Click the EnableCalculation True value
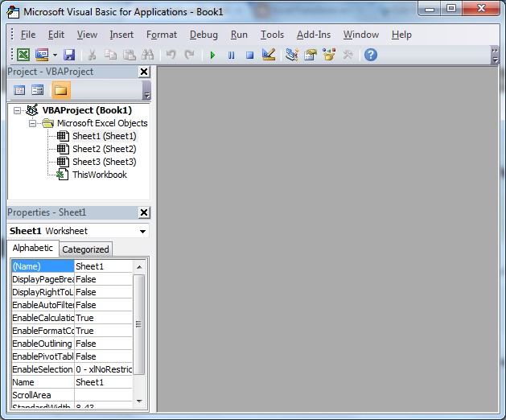Image resolution: width=506 pixels, height=420 pixels. (x=103, y=318)
